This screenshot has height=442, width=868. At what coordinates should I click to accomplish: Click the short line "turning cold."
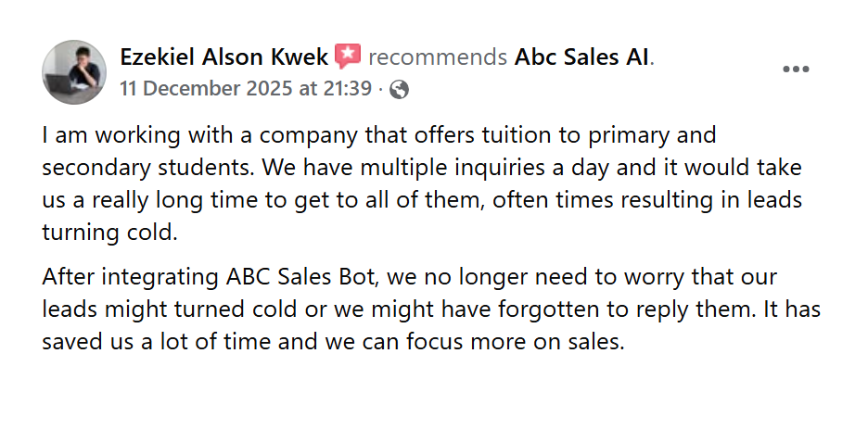[x=108, y=233]
